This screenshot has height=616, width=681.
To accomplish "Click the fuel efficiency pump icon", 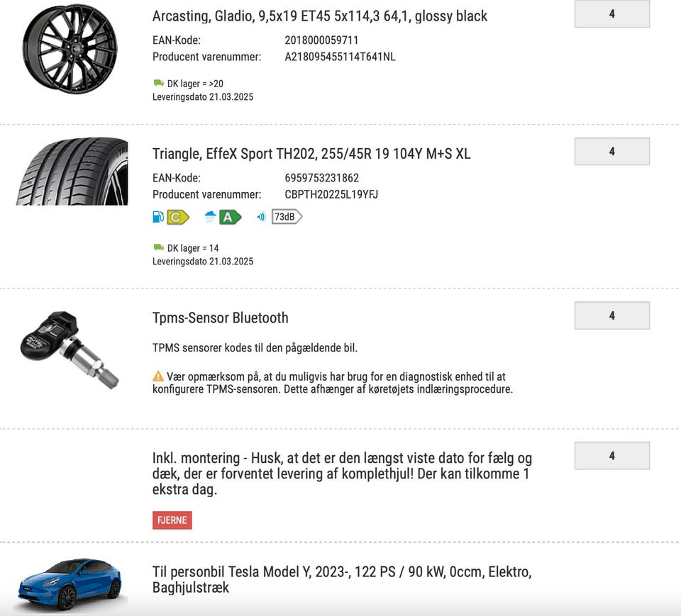I will click(x=158, y=217).
